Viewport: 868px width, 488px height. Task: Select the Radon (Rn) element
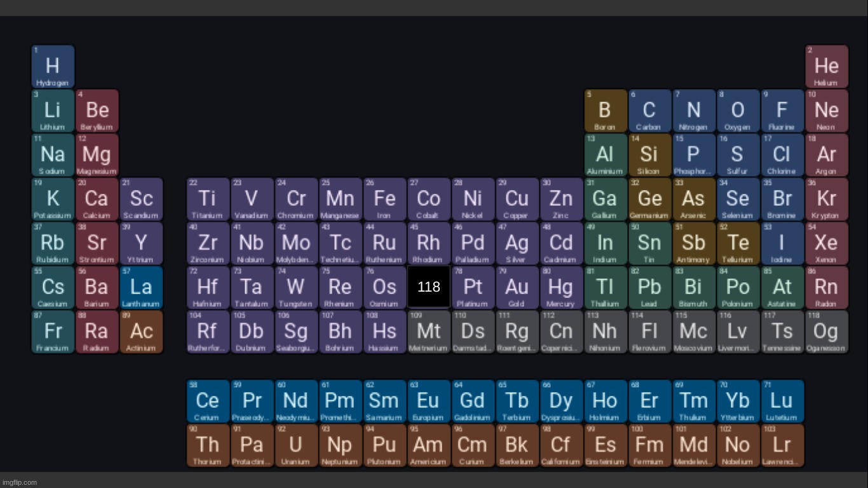[827, 287]
